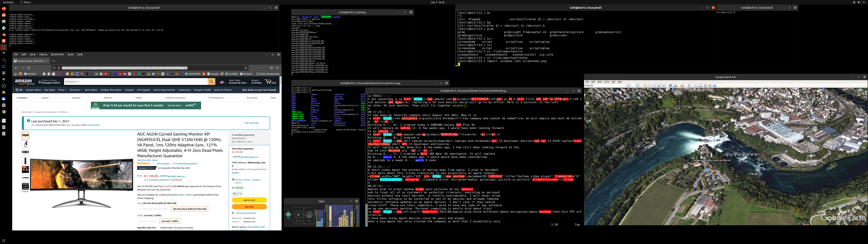Open Qty quantity dropdown
The image size is (868, 244).
point(237,194)
